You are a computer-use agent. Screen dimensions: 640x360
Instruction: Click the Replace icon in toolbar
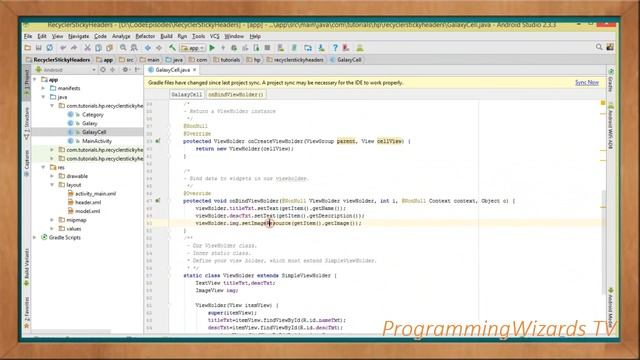pos(134,48)
